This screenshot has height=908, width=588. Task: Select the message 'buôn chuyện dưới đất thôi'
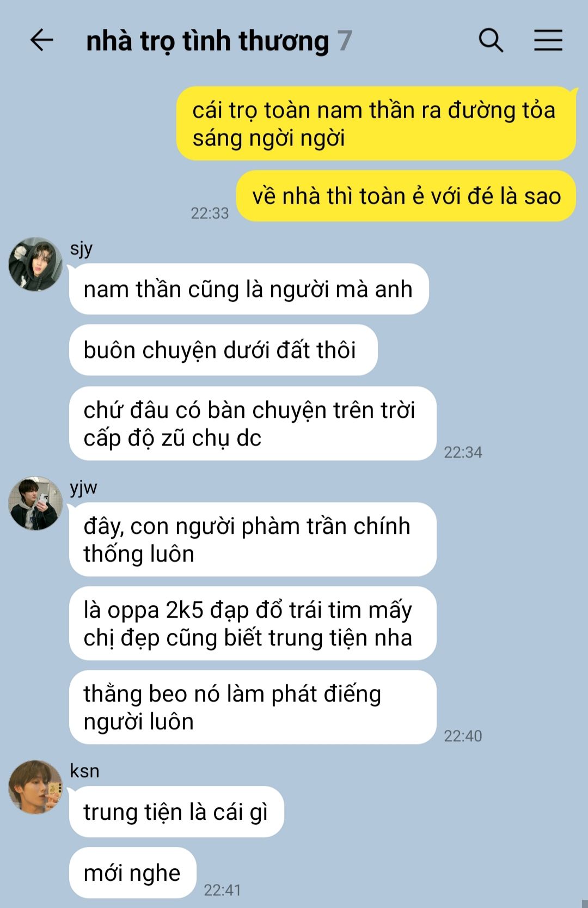[223, 350]
